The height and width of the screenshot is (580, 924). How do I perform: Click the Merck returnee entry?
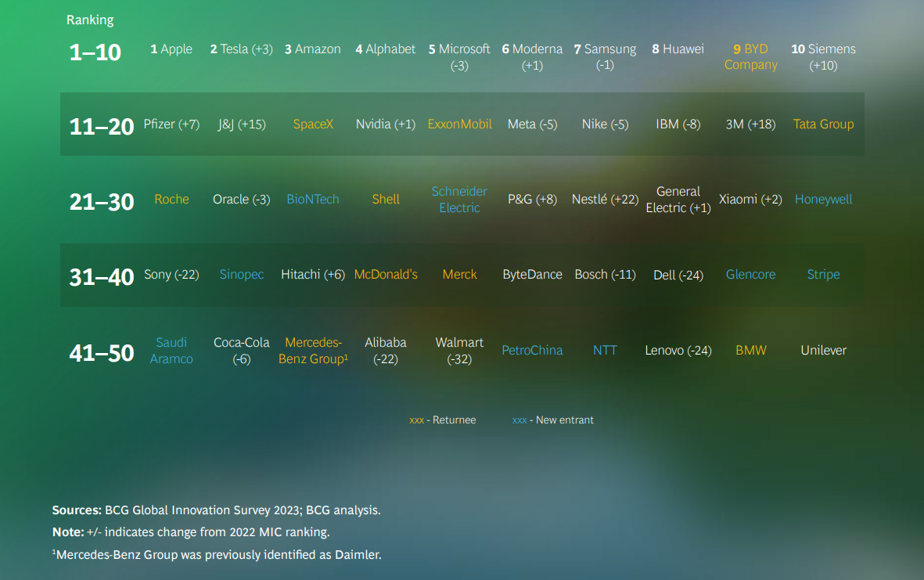click(x=459, y=275)
